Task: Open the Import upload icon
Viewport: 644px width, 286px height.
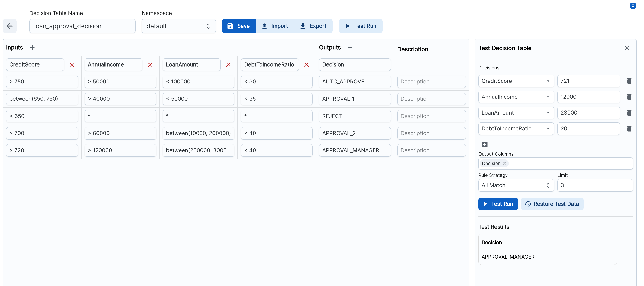Action: click(x=264, y=26)
